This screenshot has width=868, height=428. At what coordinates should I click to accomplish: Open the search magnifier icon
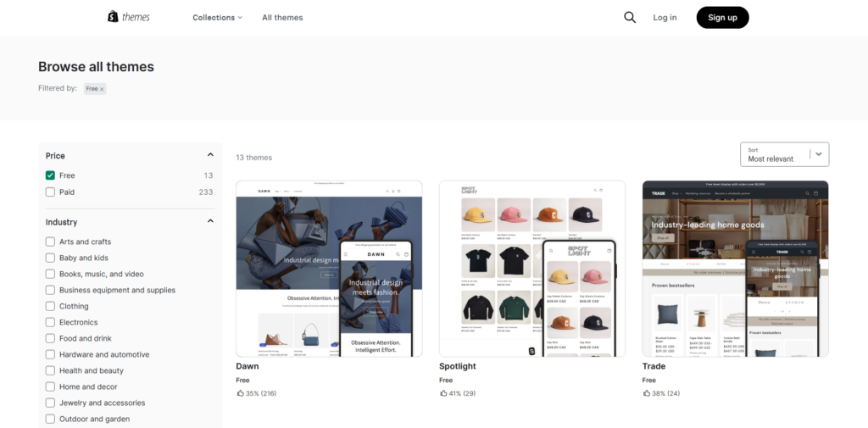630,17
